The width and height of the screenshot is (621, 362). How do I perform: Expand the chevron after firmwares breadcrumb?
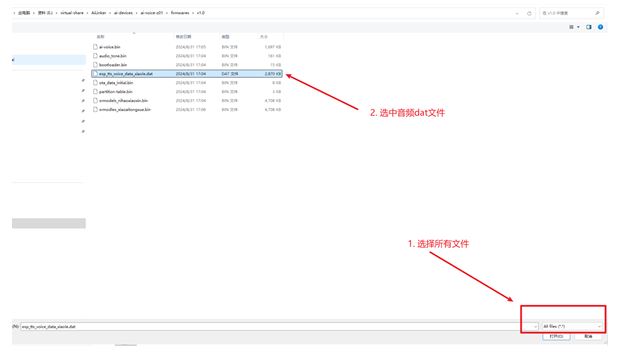coord(193,13)
